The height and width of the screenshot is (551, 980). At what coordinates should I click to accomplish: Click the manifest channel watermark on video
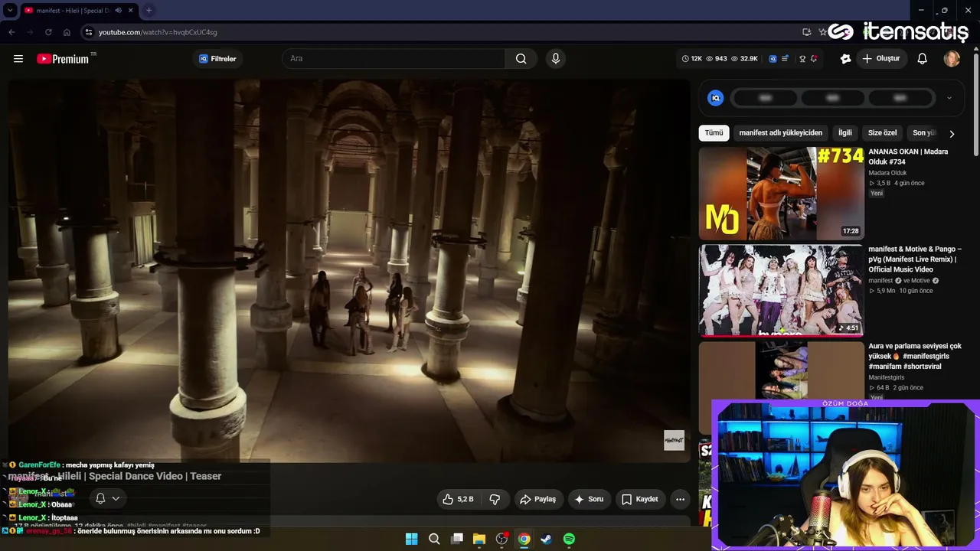(x=674, y=440)
